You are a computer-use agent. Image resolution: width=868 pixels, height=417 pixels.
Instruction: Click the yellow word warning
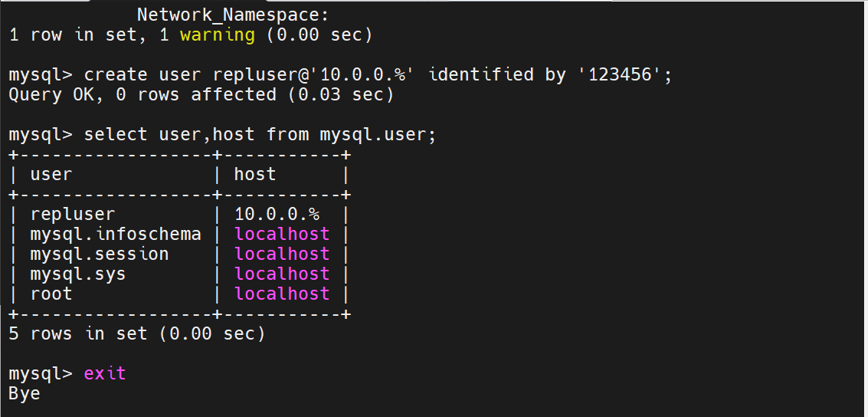tap(218, 35)
